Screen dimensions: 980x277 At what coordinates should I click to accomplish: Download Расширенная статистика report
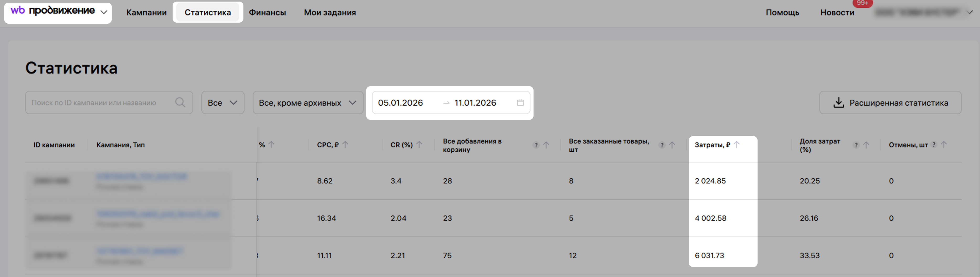[890, 102]
